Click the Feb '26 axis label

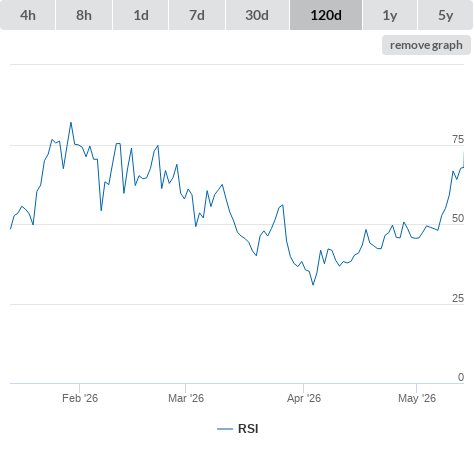80,398
